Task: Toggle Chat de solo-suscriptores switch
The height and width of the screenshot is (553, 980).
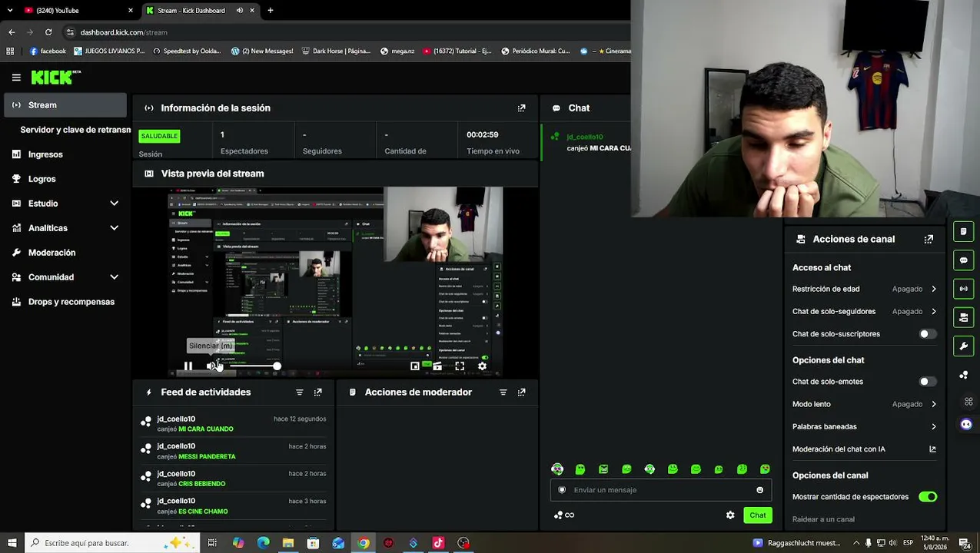Action: pyautogui.click(x=928, y=334)
